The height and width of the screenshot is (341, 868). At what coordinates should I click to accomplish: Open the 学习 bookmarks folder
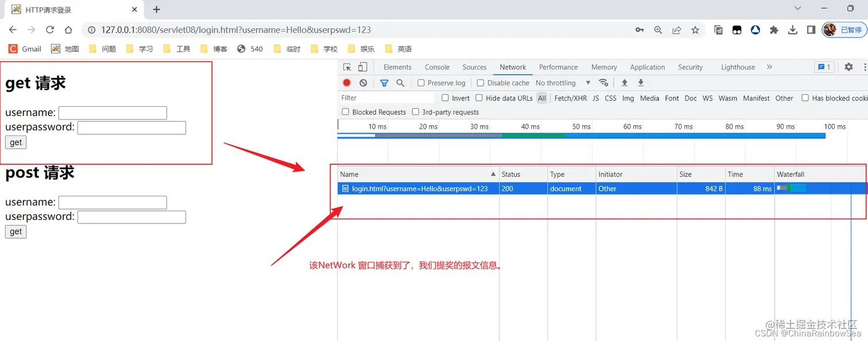coord(139,49)
